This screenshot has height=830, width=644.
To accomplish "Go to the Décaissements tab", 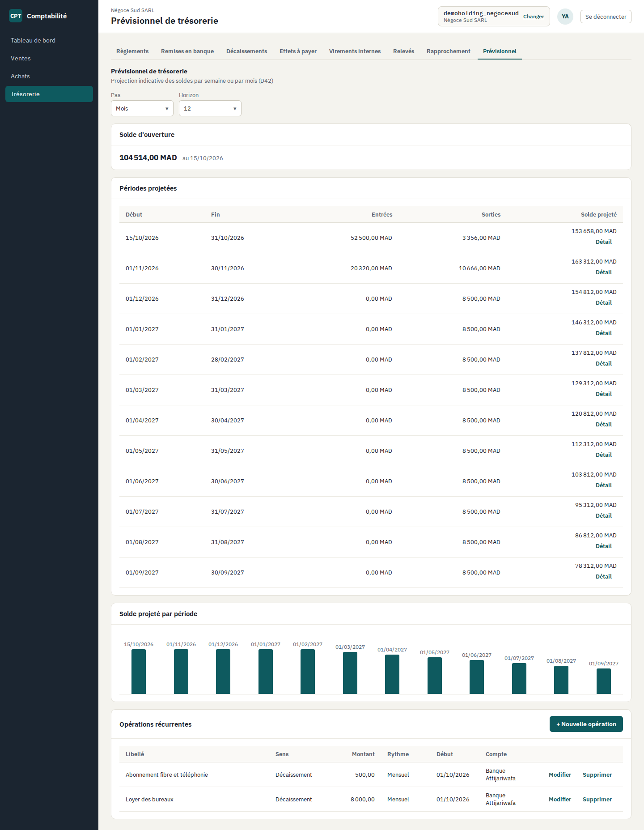I will 247,51.
